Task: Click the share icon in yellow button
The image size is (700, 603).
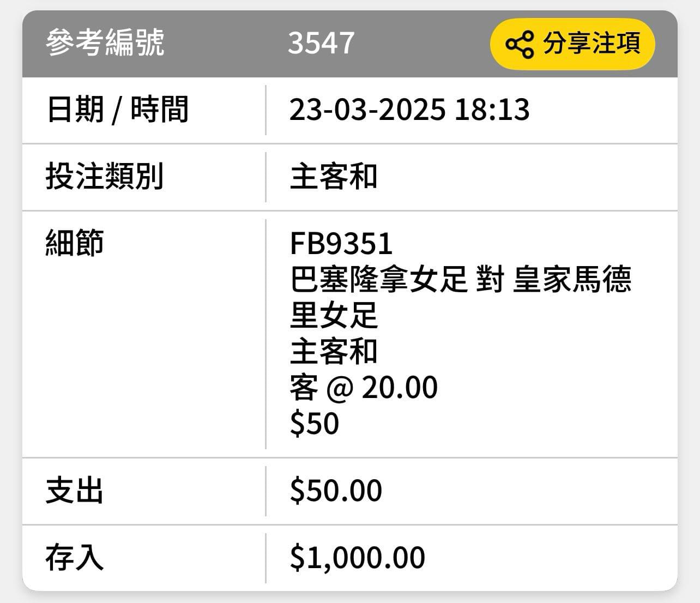Action: pyautogui.click(x=520, y=44)
